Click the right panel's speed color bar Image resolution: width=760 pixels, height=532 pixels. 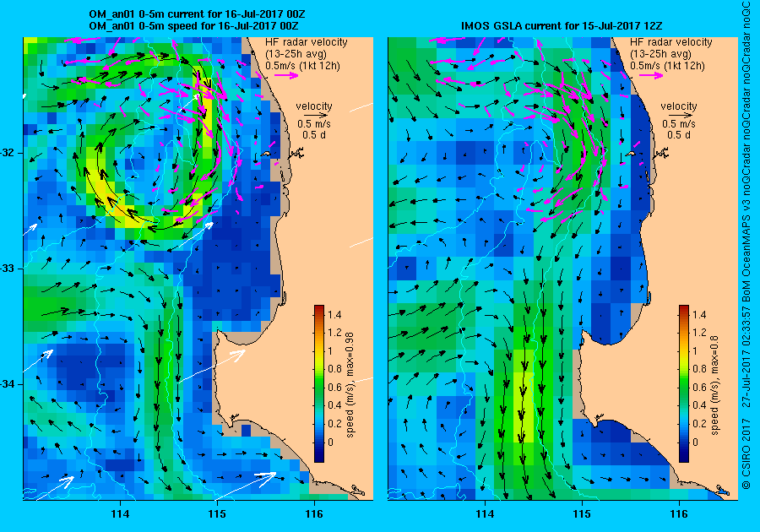coord(683,383)
